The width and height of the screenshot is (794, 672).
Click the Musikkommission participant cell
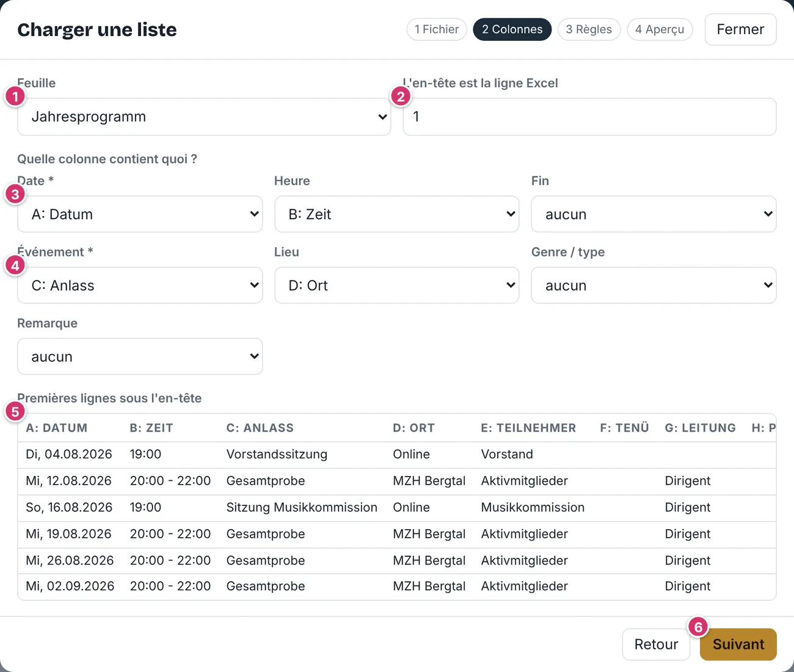pyautogui.click(x=533, y=507)
